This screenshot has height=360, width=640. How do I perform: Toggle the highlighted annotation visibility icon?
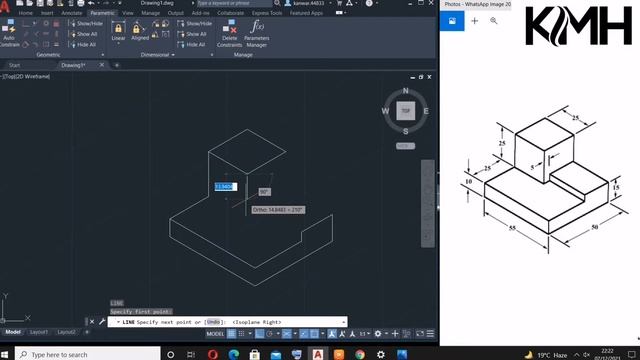click(x=331, y=334)
